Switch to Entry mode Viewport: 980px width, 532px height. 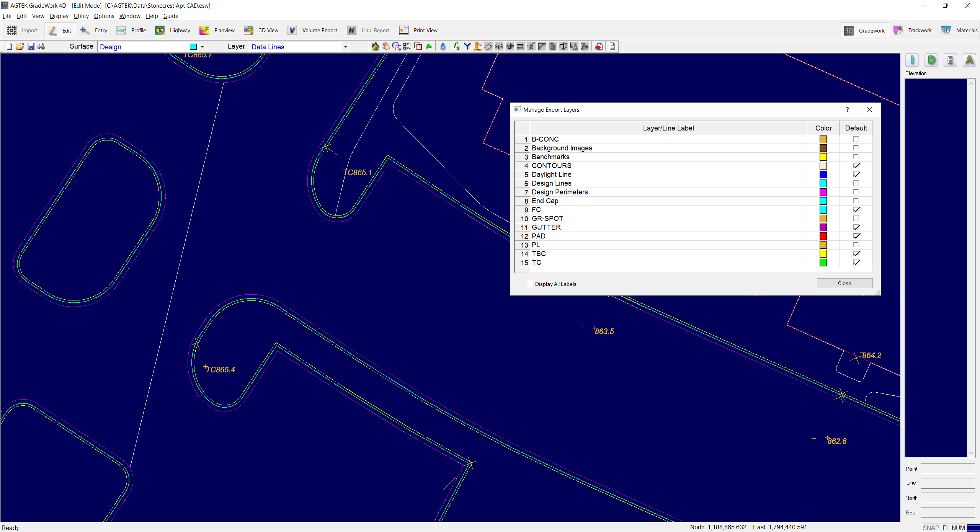click(94, 30)
